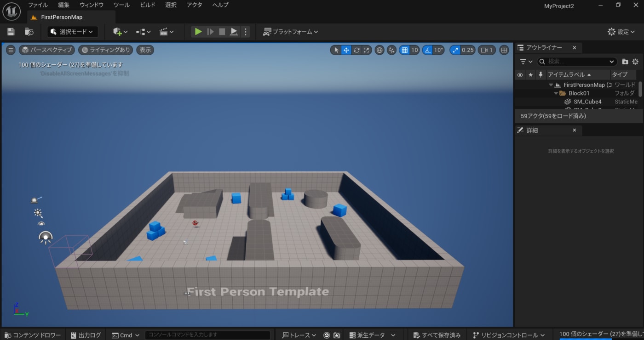Open play mode options three-dot menu
The image size is (644, 340).
point(245,32)
